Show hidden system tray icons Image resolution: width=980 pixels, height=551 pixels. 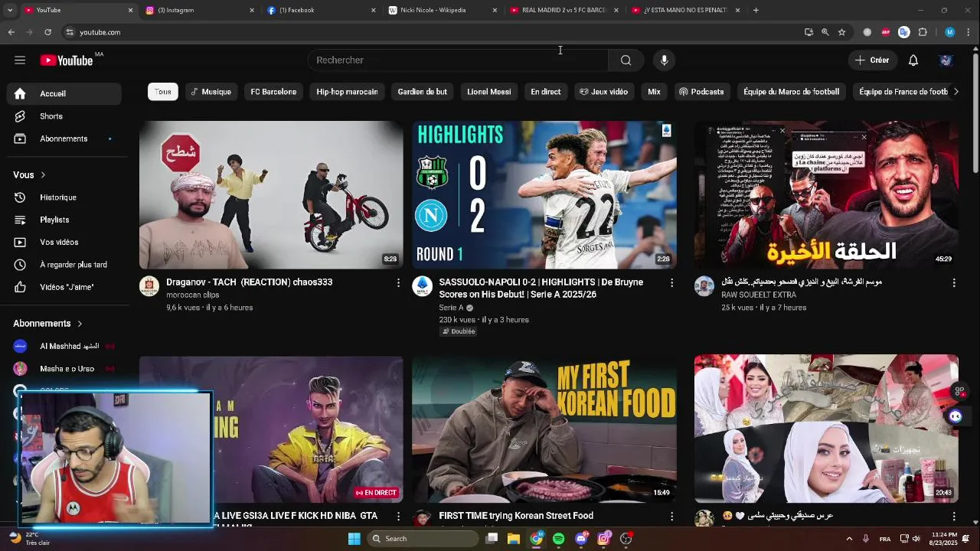pos(850,539)
